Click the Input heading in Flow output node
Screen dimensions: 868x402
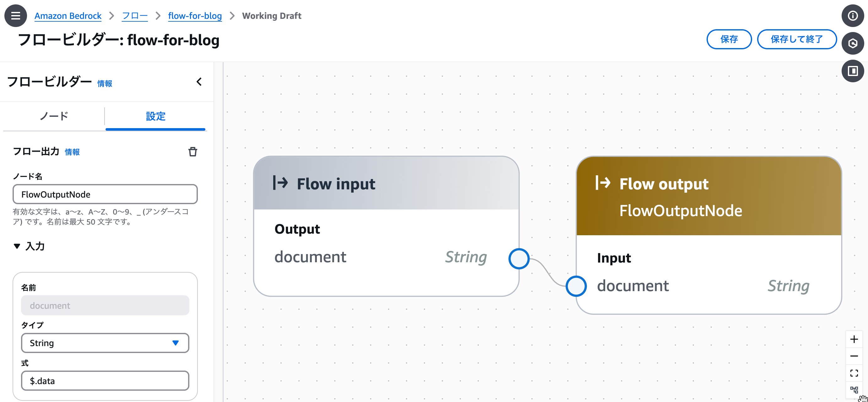pyautogui.click(x=614, y=258)
